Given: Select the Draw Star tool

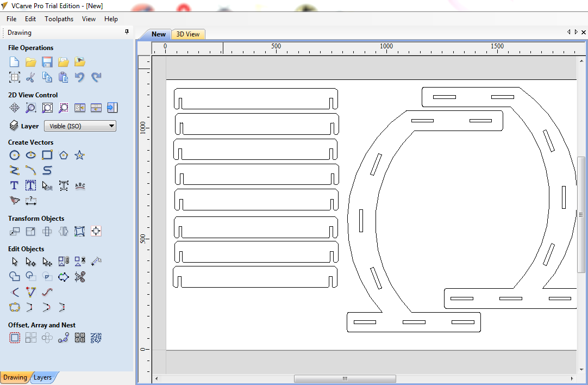Looking at the screenshot, I should point(80,156).
